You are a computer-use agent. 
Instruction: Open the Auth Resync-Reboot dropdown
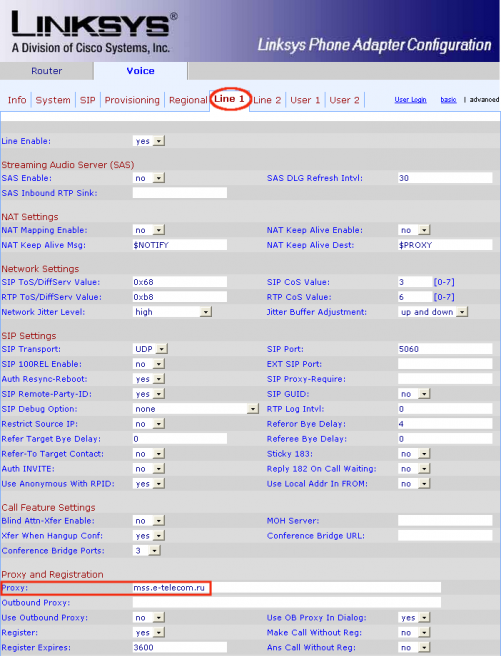pos(149,379)
